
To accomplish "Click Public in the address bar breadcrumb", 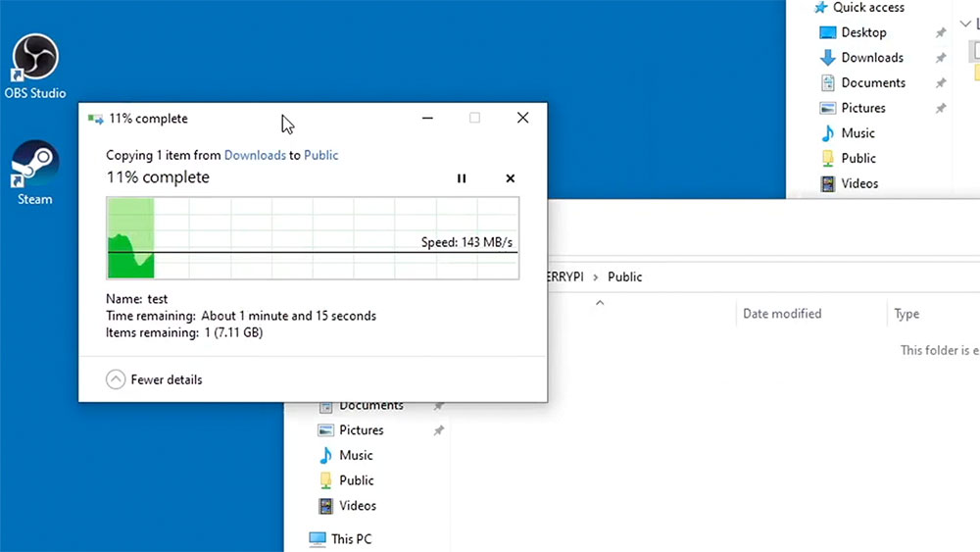I will [x=624, y=276].
